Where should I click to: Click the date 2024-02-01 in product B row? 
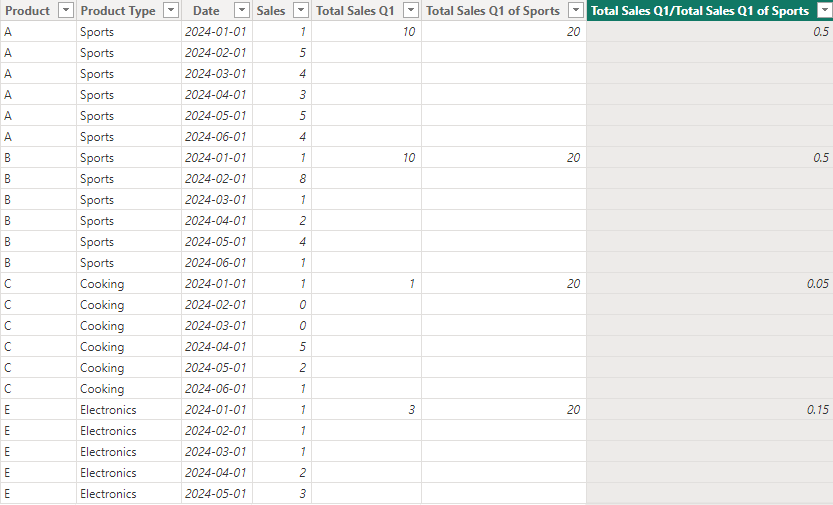(x=217, y=178)
